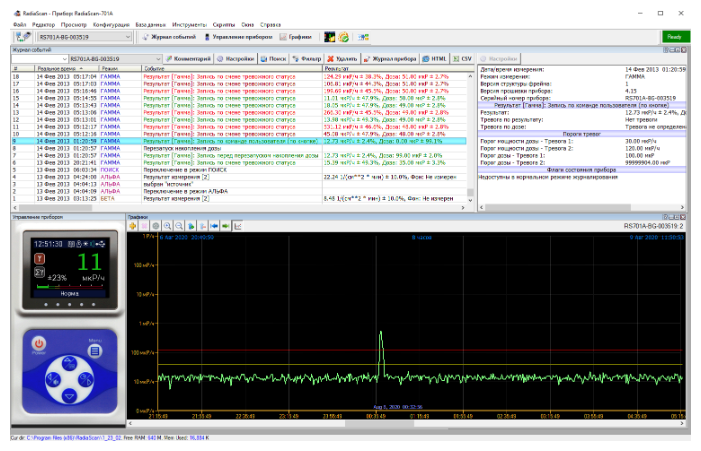The image size is (701, 451).
Task: Click the green Ready status indicator
Action: pos(675,37)
